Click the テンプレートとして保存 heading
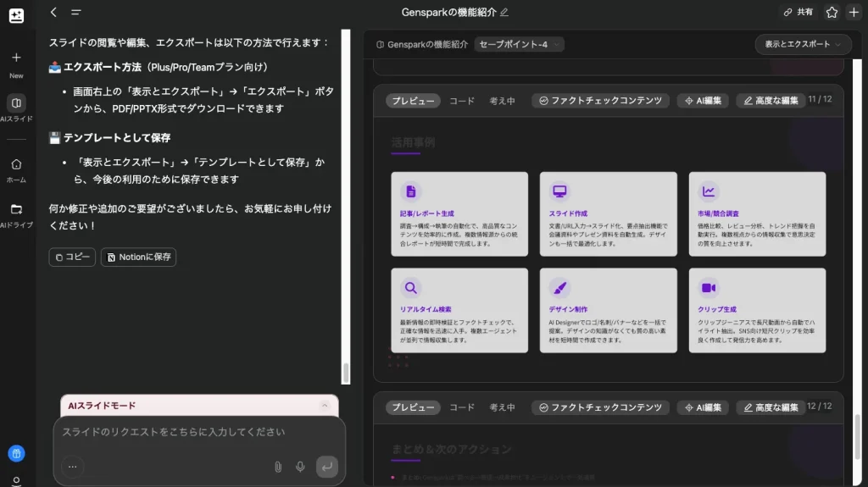The image size is (868, 487). [x=117, y=138]
